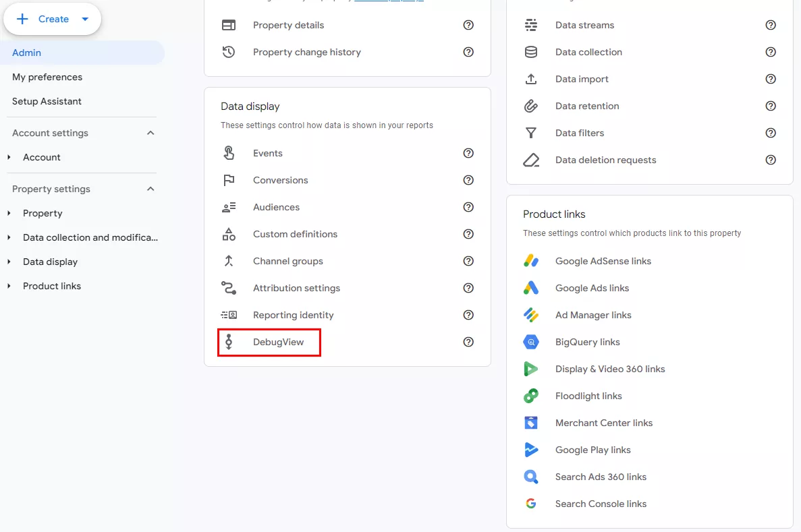Viewport: 801px width, 532px height.
Task: Open help for DebugView
Action: [468, 342]
